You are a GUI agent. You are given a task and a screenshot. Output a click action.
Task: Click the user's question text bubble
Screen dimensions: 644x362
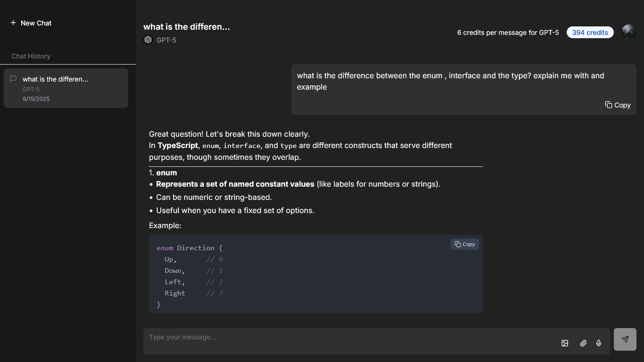[x=450, y=81]
